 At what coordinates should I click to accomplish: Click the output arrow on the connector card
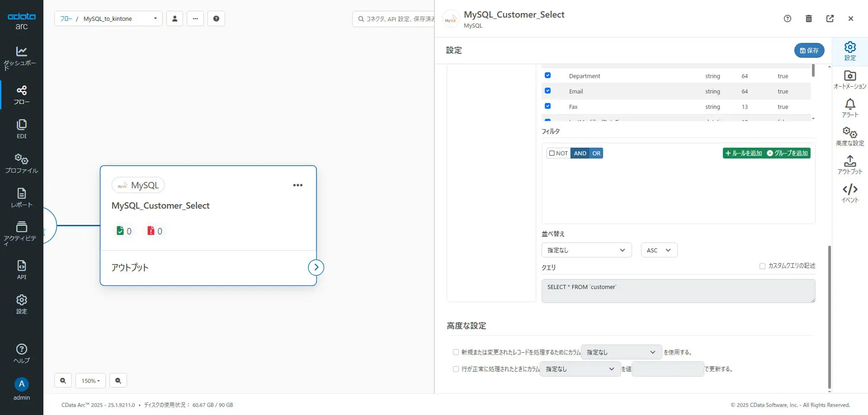[x=316, y=267]
